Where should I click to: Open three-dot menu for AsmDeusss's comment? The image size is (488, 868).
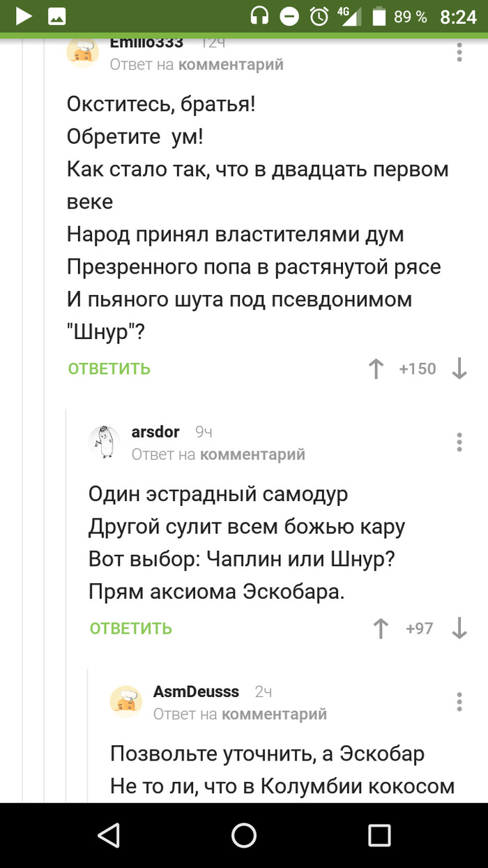pos(459,701)
